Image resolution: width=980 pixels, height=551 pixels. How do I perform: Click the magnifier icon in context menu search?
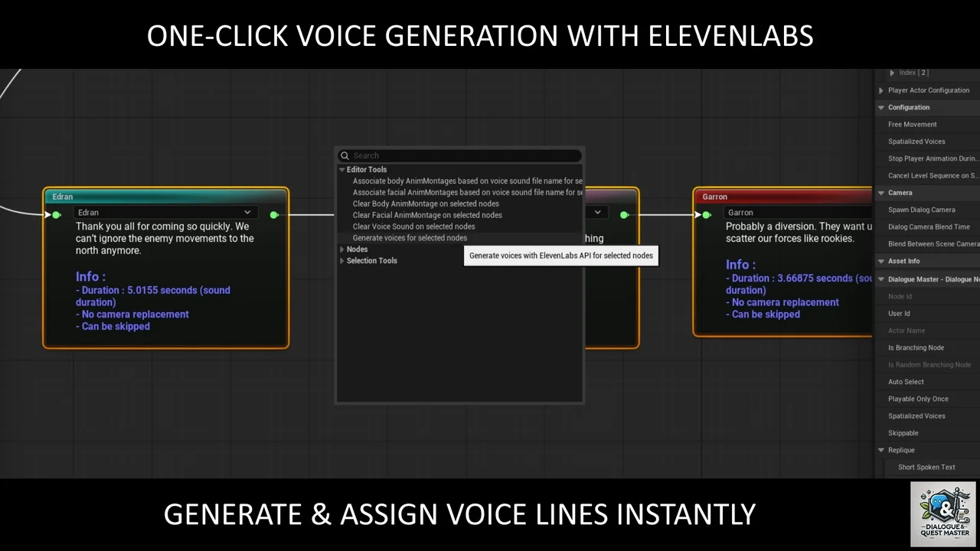[x=345, y=155]
